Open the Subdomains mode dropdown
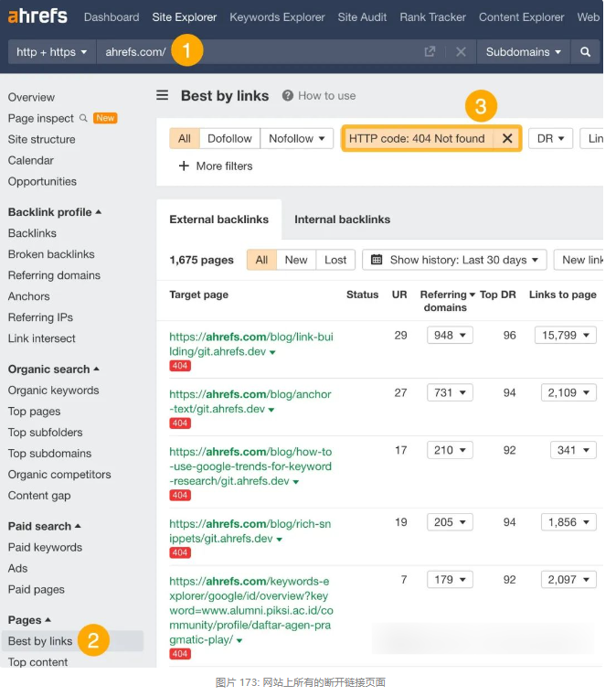Viewport: 616px width, 696px height. [524, 52]
